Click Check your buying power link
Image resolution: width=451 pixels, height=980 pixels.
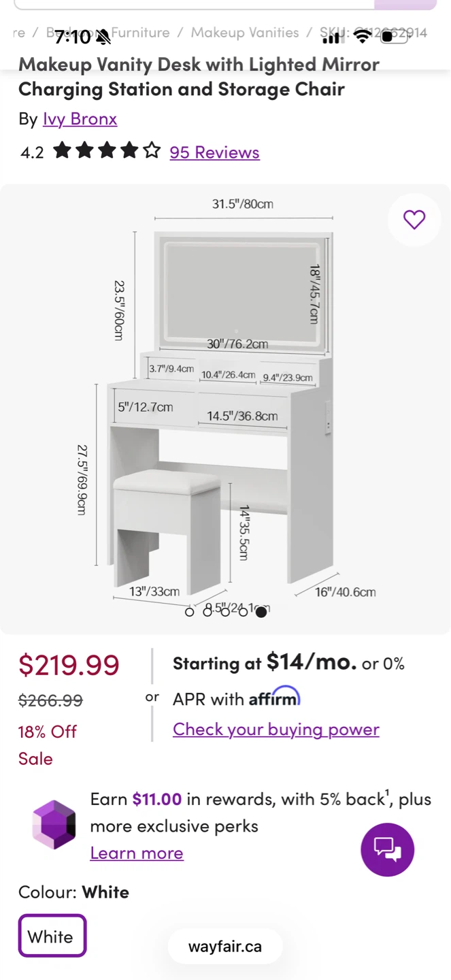[x=276, y=729]
